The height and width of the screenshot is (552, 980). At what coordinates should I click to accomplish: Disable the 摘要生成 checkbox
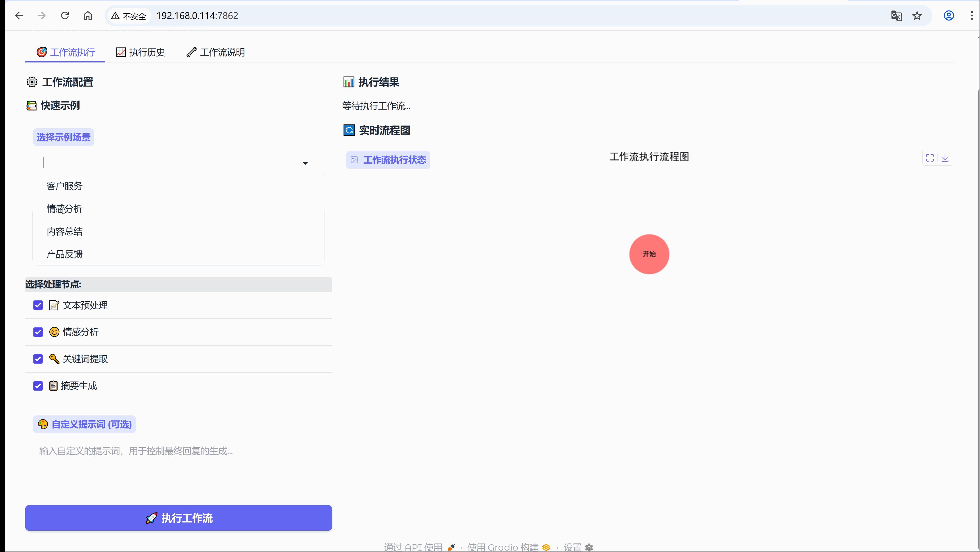click(x=38, y=386)
